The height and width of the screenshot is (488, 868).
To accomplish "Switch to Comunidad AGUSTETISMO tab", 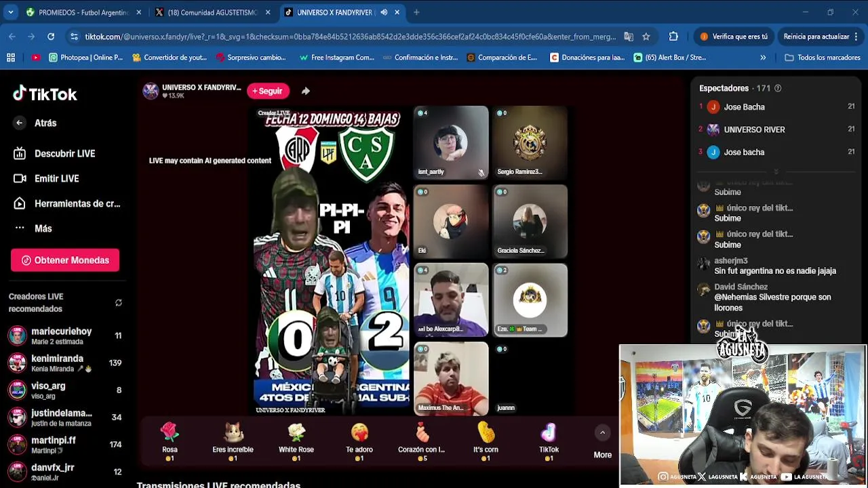I will tap(212, 12).
